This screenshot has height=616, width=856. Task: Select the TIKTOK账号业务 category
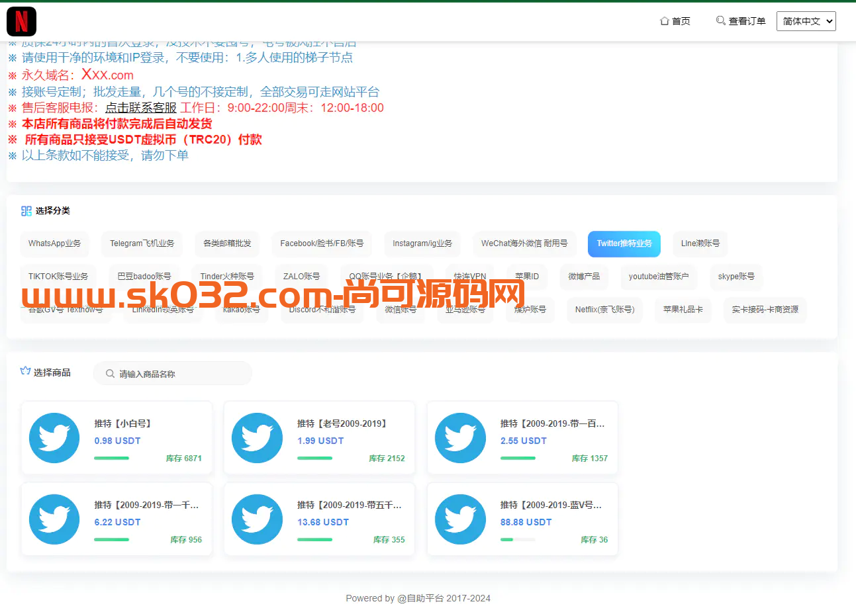pos(58,277)
